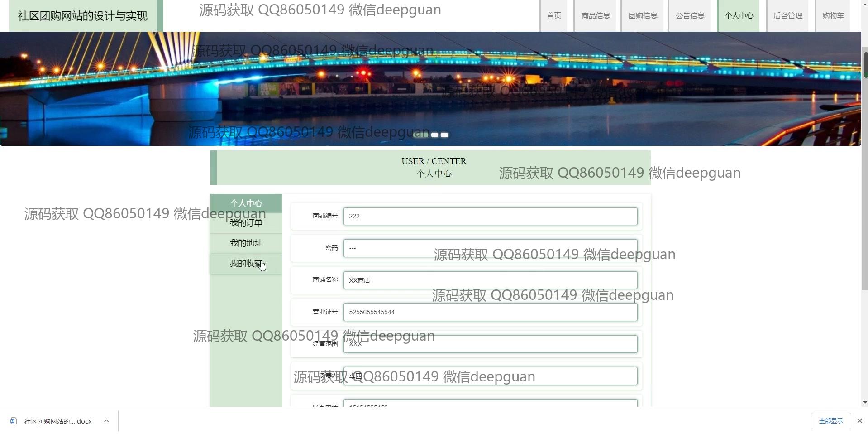Open the 购物车 shopping cart

tap(833, 16)
